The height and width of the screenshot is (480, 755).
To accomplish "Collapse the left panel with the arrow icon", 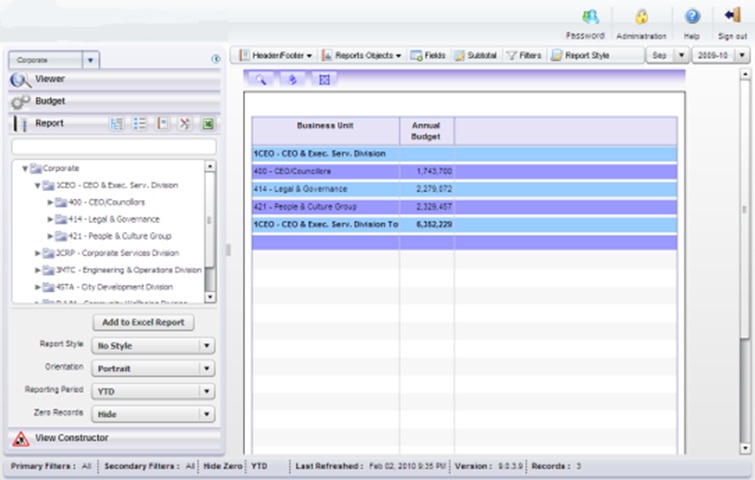I will coord(216,59).
